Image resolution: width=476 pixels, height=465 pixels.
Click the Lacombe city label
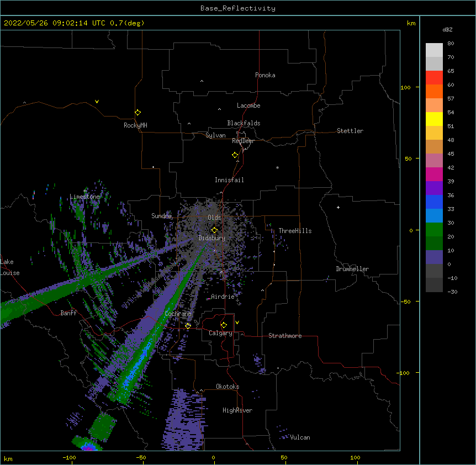(x=248, y=105)
